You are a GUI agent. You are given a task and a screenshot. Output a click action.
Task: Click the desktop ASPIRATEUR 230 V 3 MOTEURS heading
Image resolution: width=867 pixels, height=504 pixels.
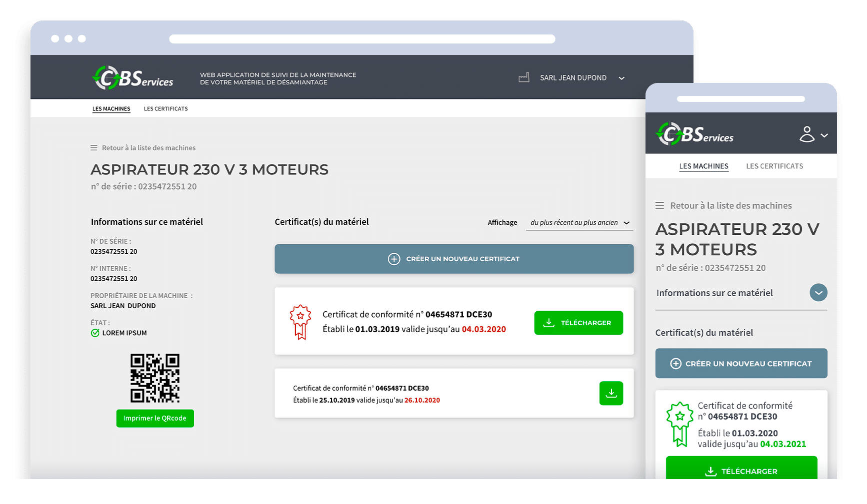tap(209, 170)
